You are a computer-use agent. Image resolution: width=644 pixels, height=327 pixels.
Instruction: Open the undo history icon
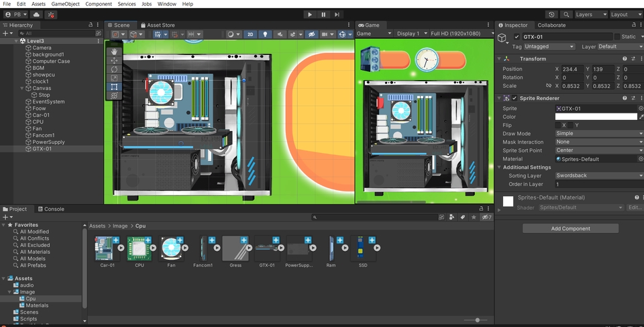coord(551,14)
